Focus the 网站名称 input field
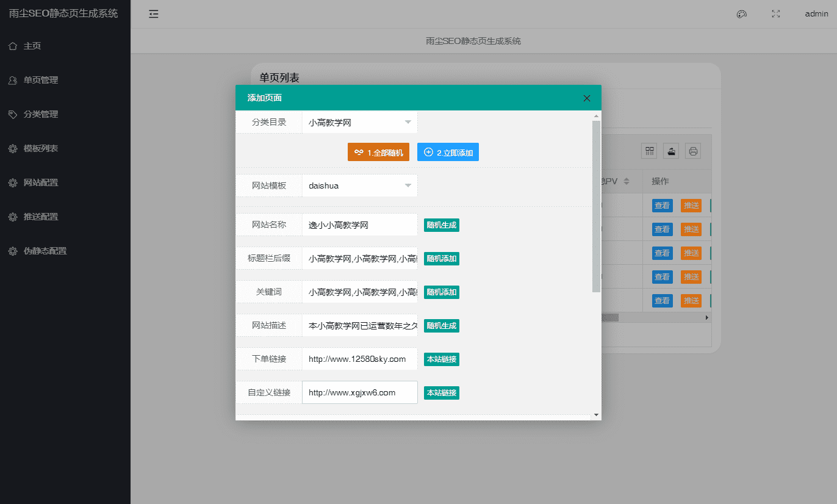Screen dimensions: 837x504 (360, 225)
